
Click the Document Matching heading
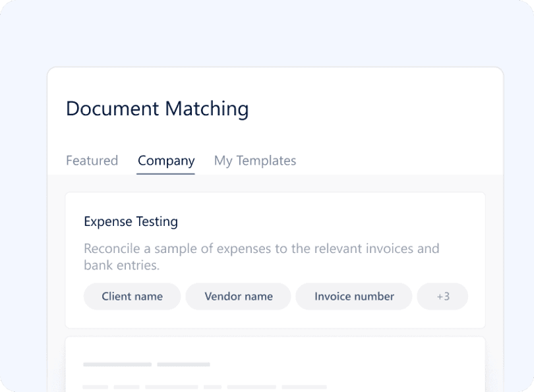158,109
